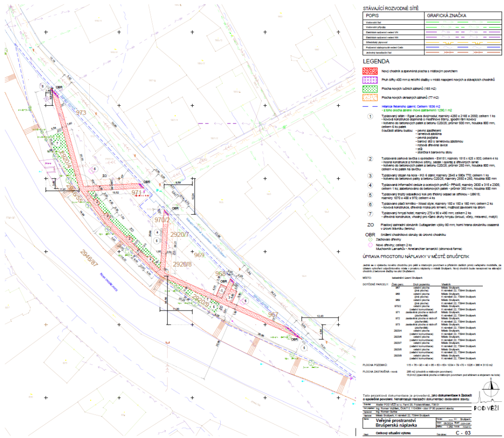Screen dimensions: 504x438
Task: Select legend circle number 6 for bird feeder
Action: [370, 204]
